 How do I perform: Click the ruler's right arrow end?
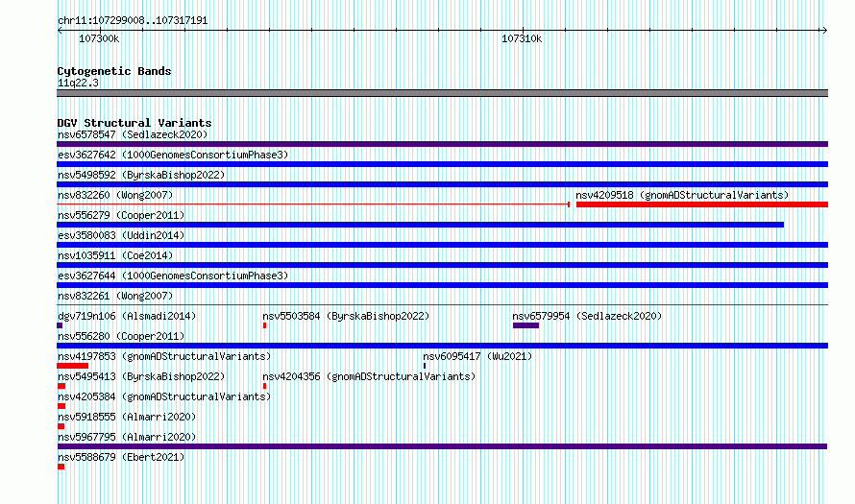tap(825, 31)
